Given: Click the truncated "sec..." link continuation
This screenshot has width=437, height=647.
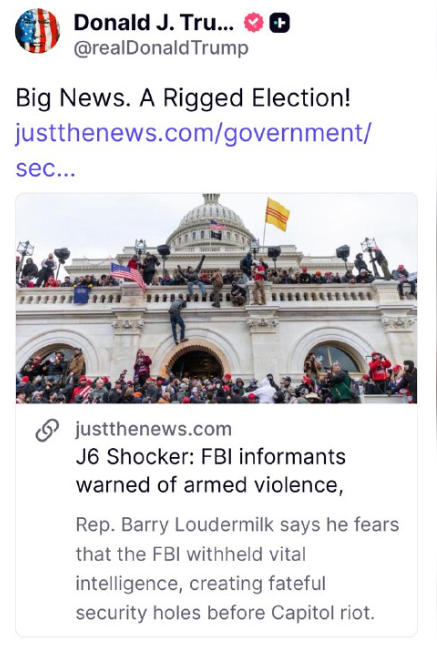Looking at the screenshot, I should pos(46,169).
